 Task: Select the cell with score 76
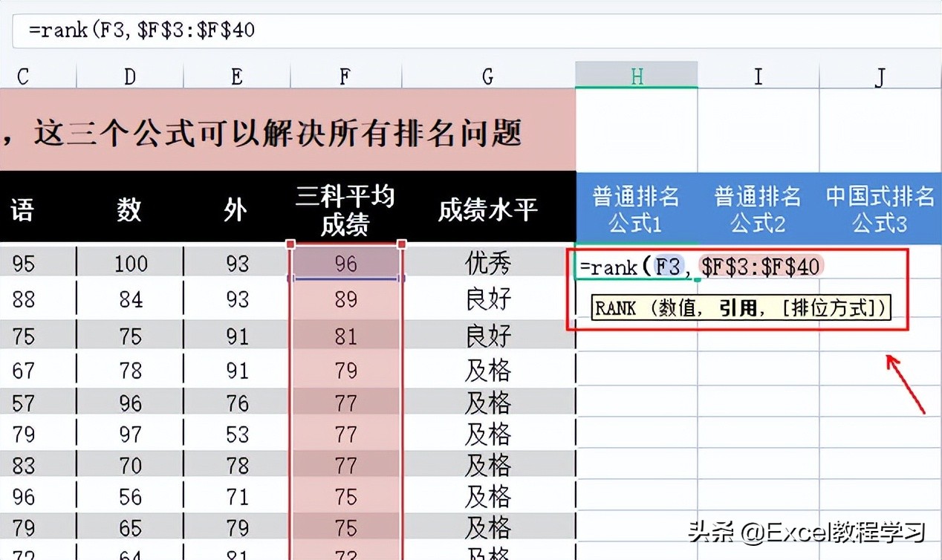click(237, 402)
